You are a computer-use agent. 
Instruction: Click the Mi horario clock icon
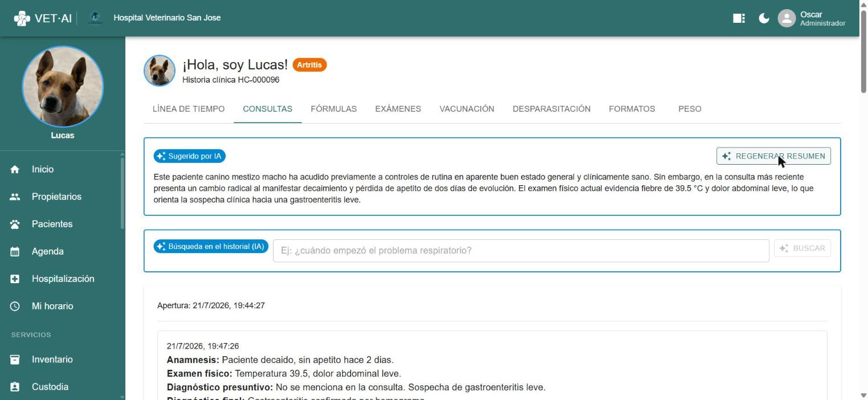point(15,306)
